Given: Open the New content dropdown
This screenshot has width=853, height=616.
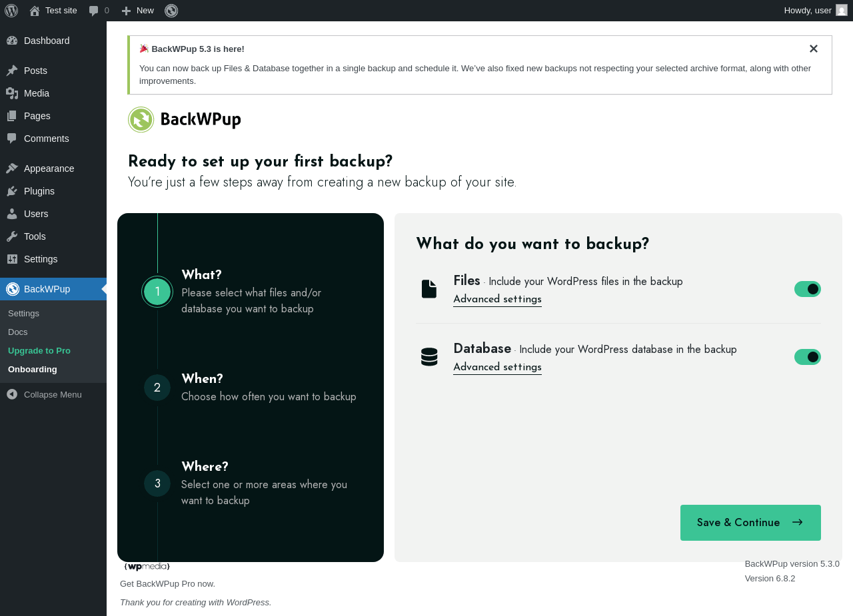Looking at the screenshot, I should pos(137,11).
